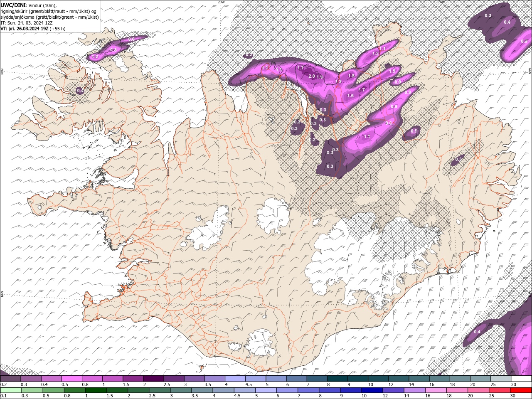The height and width of the screenshot is (399, 532).
Task: Click the "0.1" label in the lower legend row
Action: [3, 396]
